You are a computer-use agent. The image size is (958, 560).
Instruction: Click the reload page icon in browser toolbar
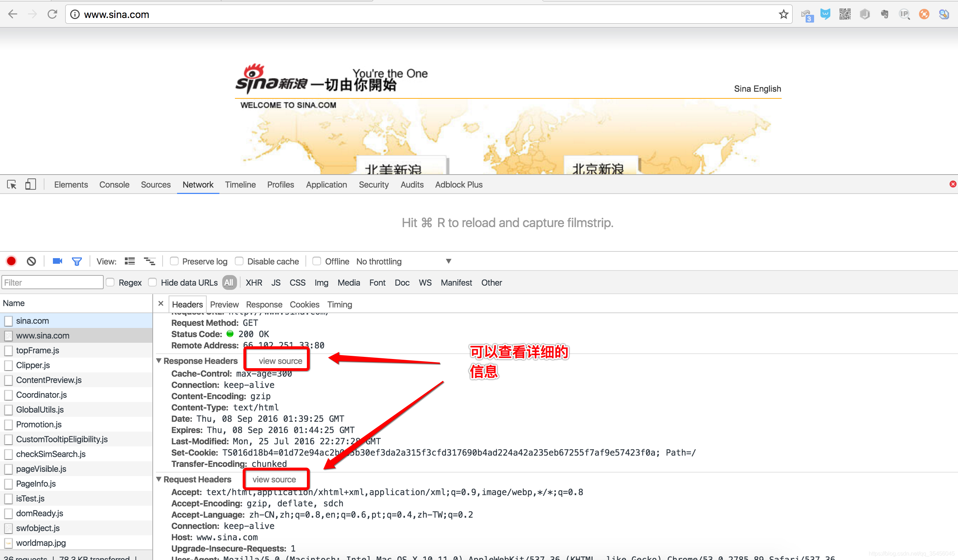point(53,14)
